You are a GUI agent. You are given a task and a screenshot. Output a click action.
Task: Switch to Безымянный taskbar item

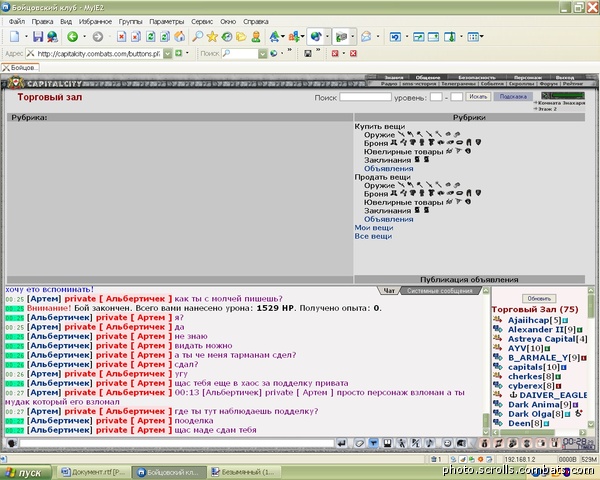click(244, 472)
